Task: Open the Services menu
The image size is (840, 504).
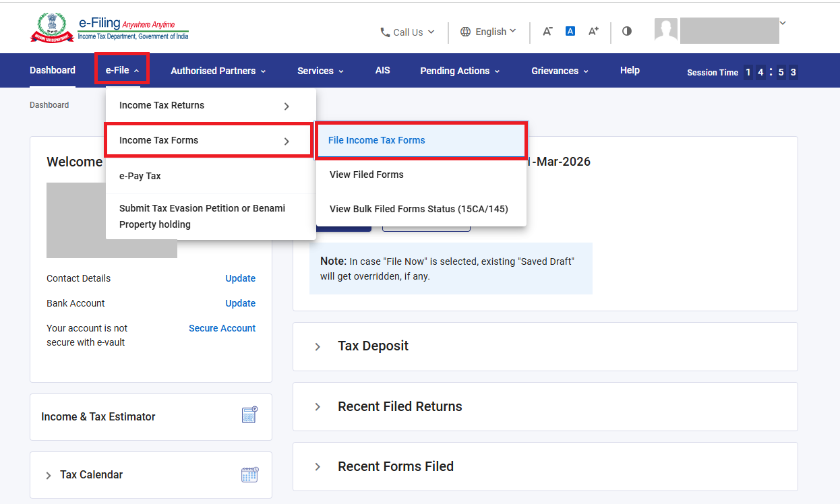Action: (x=321, y=71)
